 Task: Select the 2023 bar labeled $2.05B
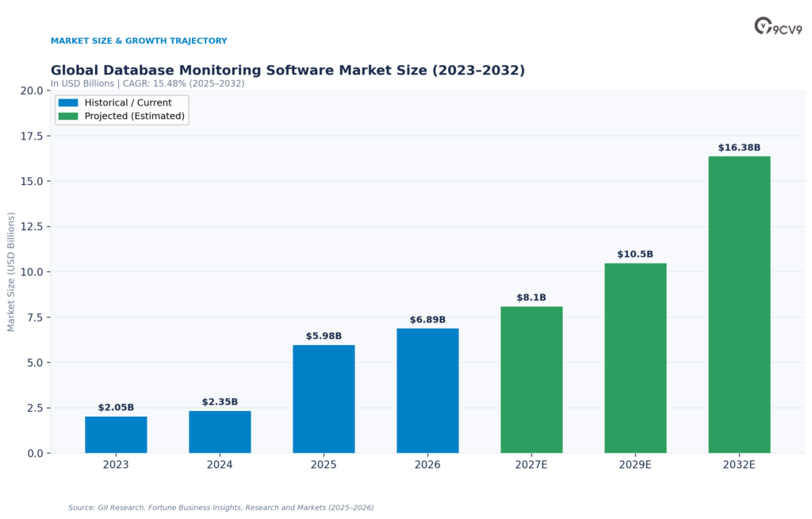pyautogui.click(x=116, y=435)
